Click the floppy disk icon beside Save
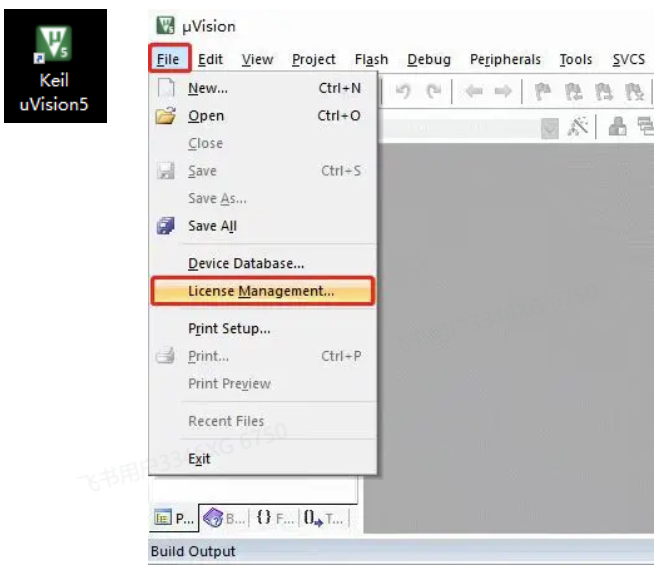655x565 pixels. (x=166, y=171)
